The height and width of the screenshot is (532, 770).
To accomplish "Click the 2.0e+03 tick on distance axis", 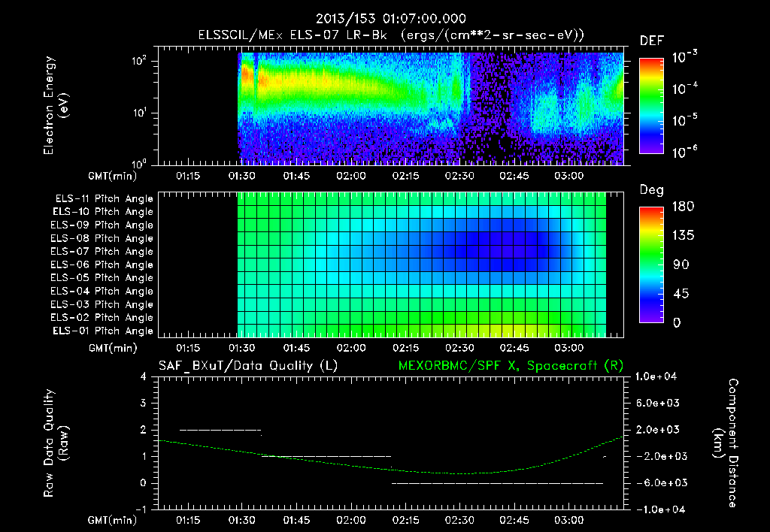I will pos(658,430).
